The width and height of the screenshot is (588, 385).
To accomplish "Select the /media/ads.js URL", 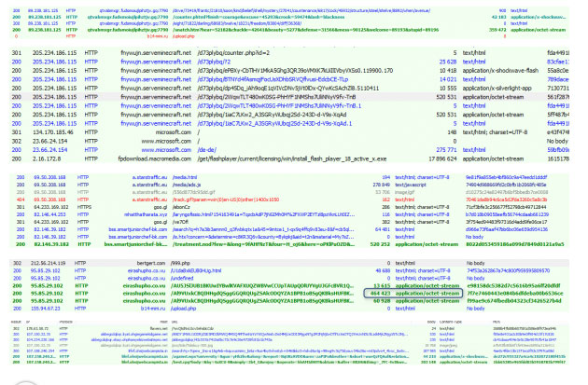I will tap(187, 185).
